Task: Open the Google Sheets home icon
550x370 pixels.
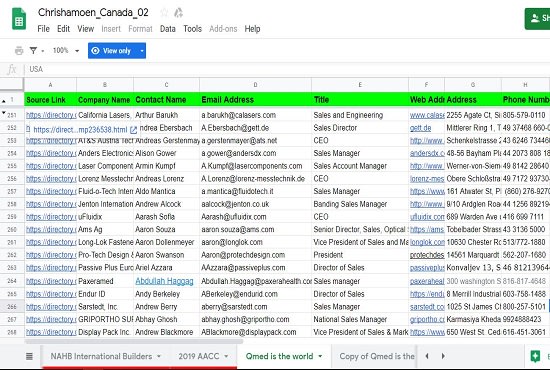Action: [x=19, y=19]
